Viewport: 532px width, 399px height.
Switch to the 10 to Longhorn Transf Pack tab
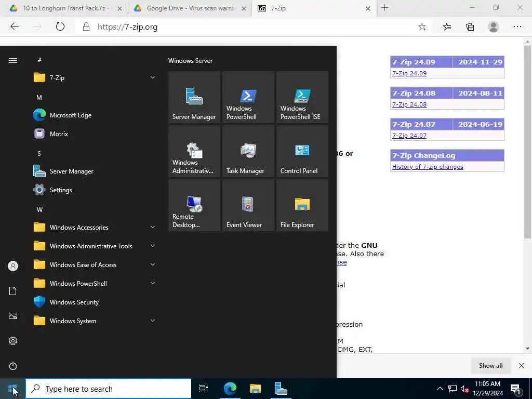(64, 8)
